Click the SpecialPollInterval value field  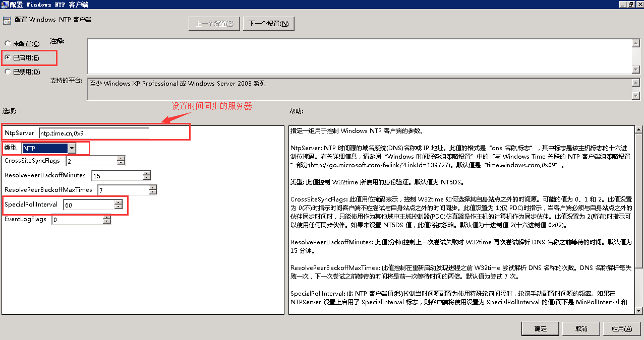(x=89, y=205)
